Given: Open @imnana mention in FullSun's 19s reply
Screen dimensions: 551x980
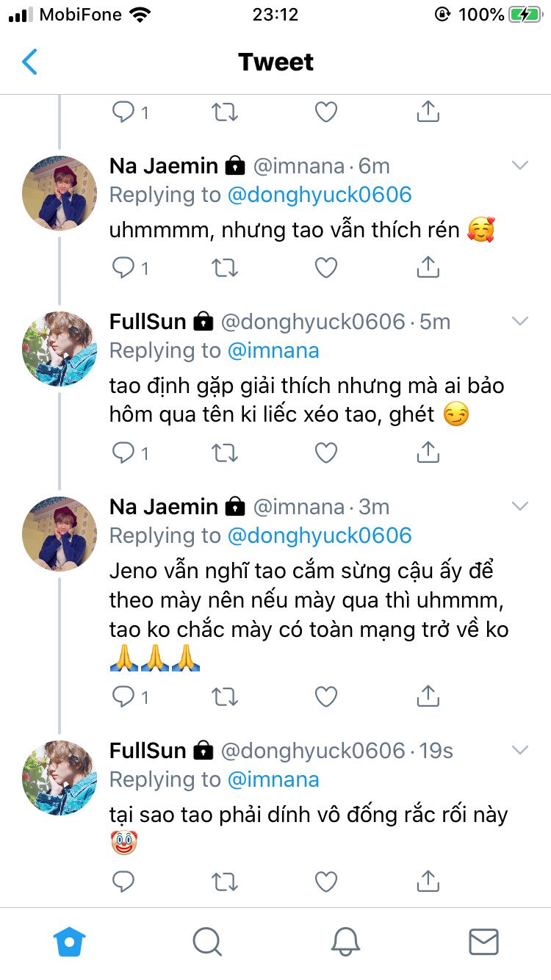Looking at the screenshot, I should pos(273,779).
